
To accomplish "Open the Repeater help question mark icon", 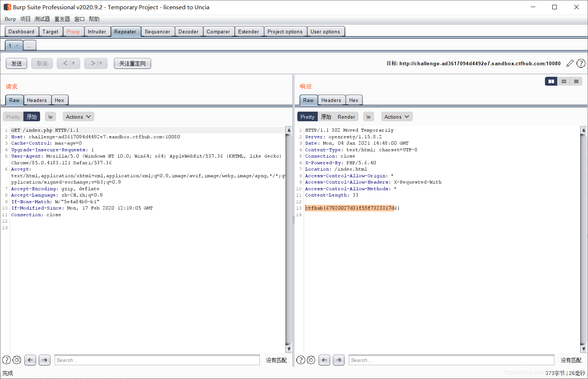I will [x=581, y=63].
